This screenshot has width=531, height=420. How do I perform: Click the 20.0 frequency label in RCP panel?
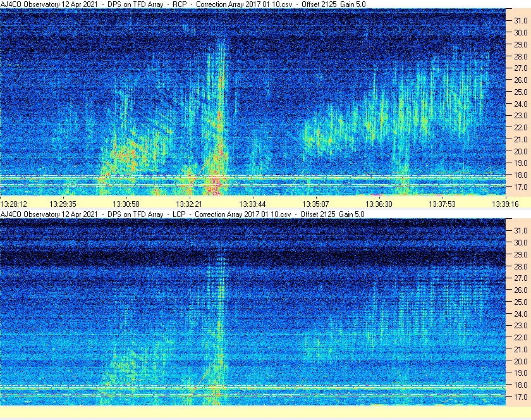coord(520,151)
